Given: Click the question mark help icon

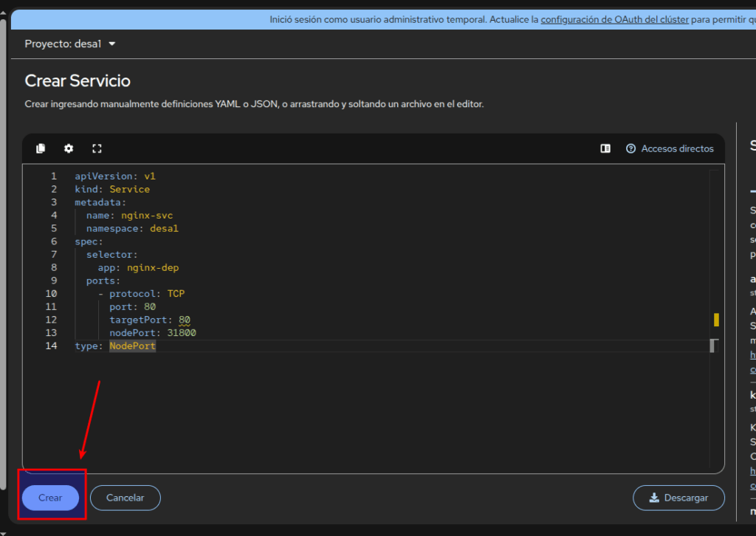Looking at the screenshot, I should click(630, 148).
